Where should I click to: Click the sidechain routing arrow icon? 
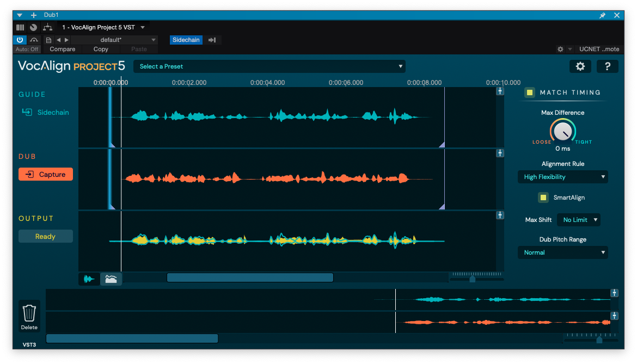(x=212, y=40)
